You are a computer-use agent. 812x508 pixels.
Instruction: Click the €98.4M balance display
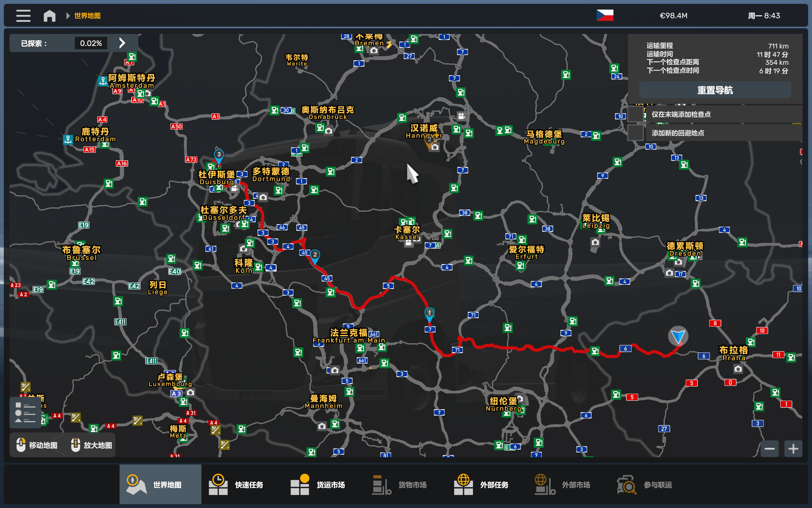pyautogui.click(x=673, y=16)
